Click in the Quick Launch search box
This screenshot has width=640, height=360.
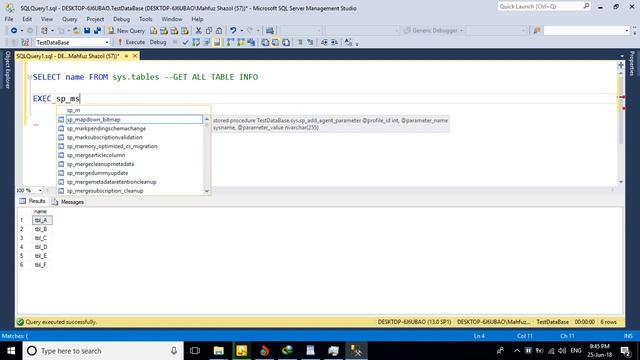click(x=544, y=7)
